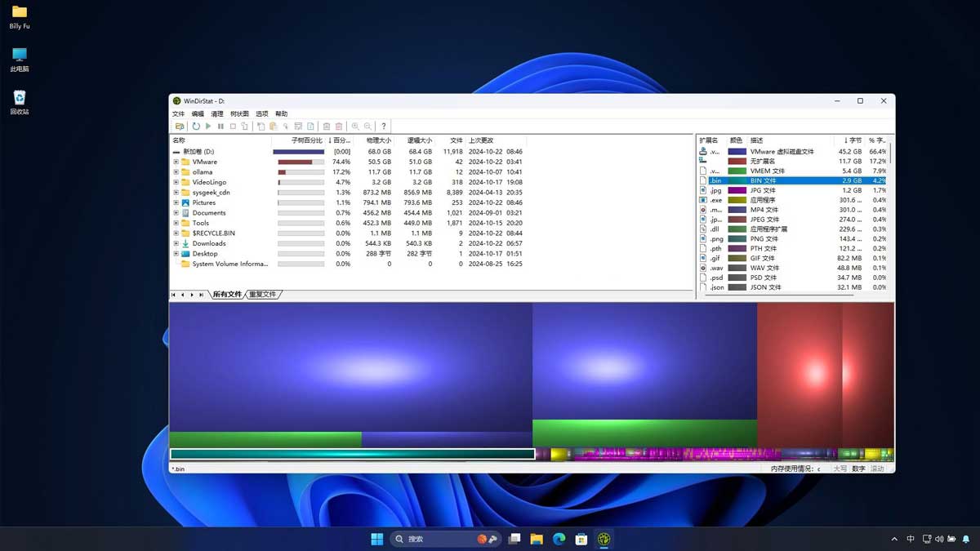Select the BIN 文件 extension row

(x=792, y=180)
